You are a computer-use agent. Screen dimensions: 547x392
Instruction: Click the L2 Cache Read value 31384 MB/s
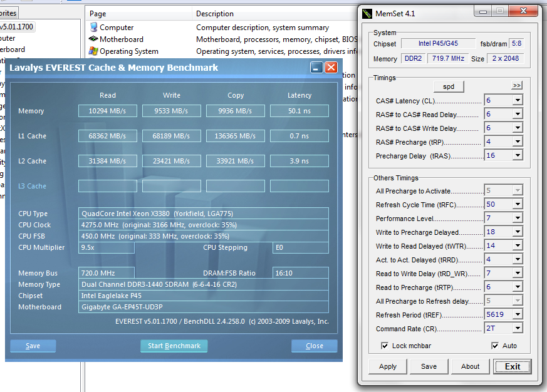[x=107, y=161]
